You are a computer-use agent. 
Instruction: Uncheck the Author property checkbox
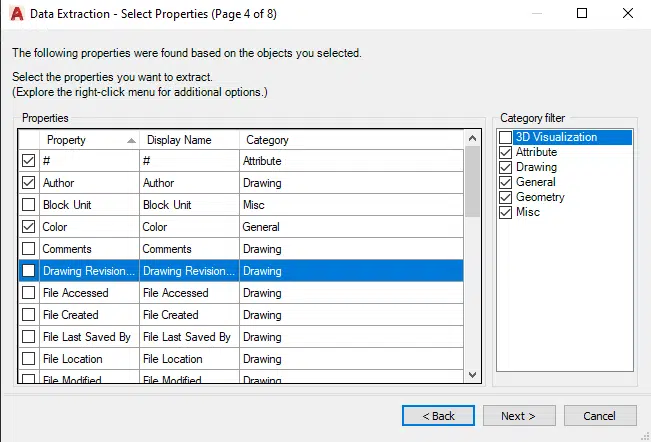pos(28,183)
